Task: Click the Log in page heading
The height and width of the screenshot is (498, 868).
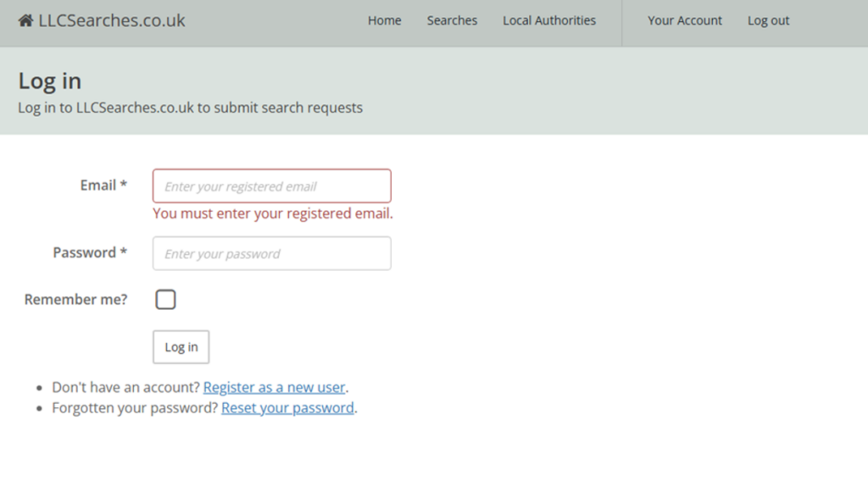Action: pyautogui.click(x=50, y=80)
